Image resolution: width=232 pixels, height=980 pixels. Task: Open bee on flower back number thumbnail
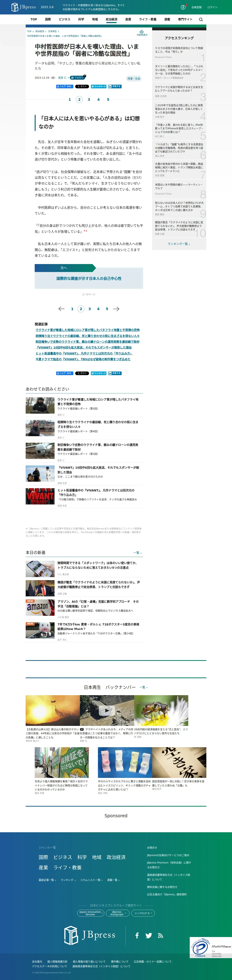click(161, 711)
